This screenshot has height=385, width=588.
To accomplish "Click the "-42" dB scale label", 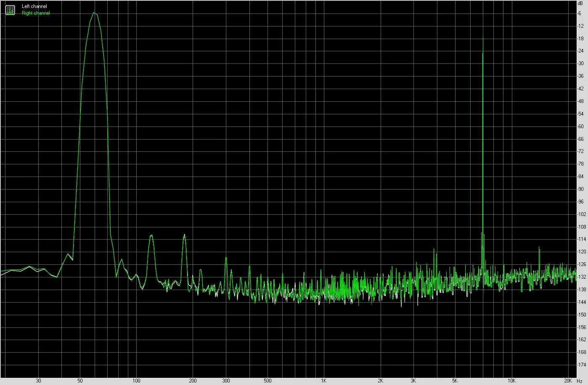I will (580, 89).
